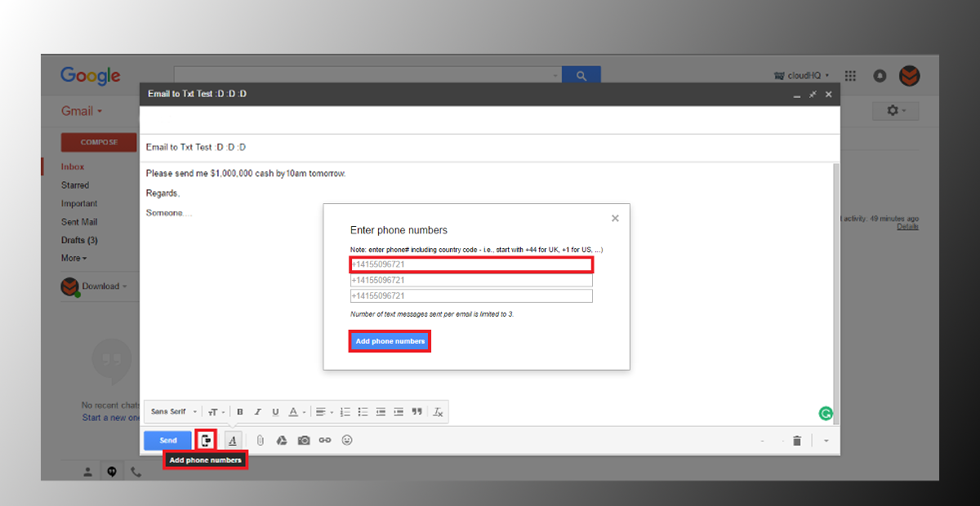
Task: Discard draft with the trash icon
Action: pos(797,441)
